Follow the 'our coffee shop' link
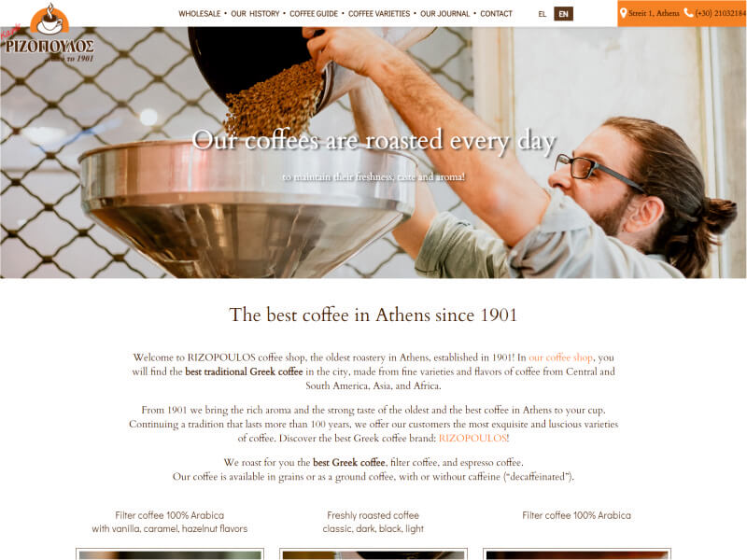 pyautogui.click(x=560, y=357)
